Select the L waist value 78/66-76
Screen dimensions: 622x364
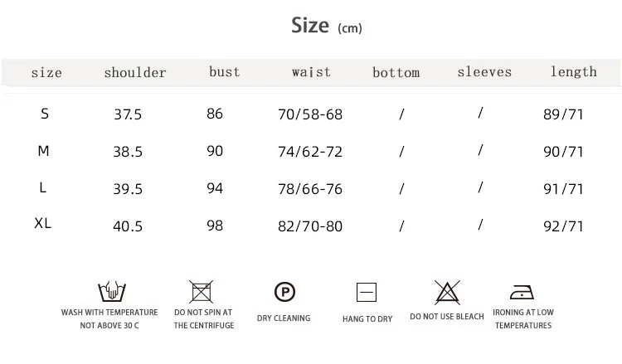tap(310, 189)
